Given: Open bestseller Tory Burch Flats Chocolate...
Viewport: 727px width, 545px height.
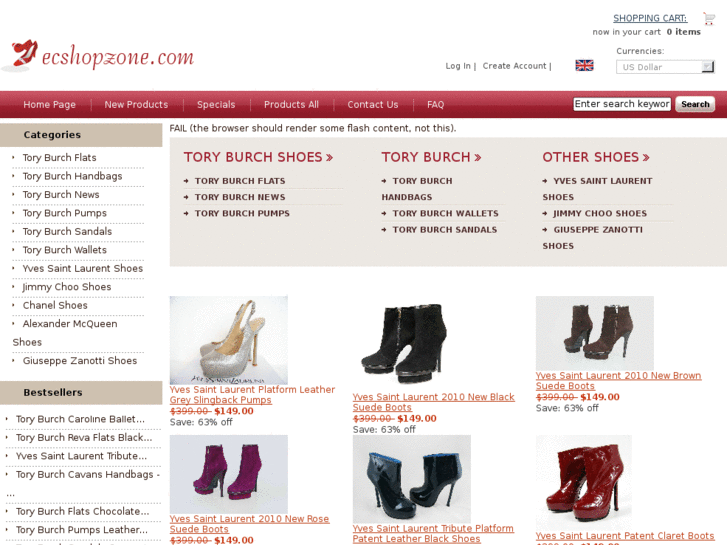Looking at the screenshot, I should (83, 512).
